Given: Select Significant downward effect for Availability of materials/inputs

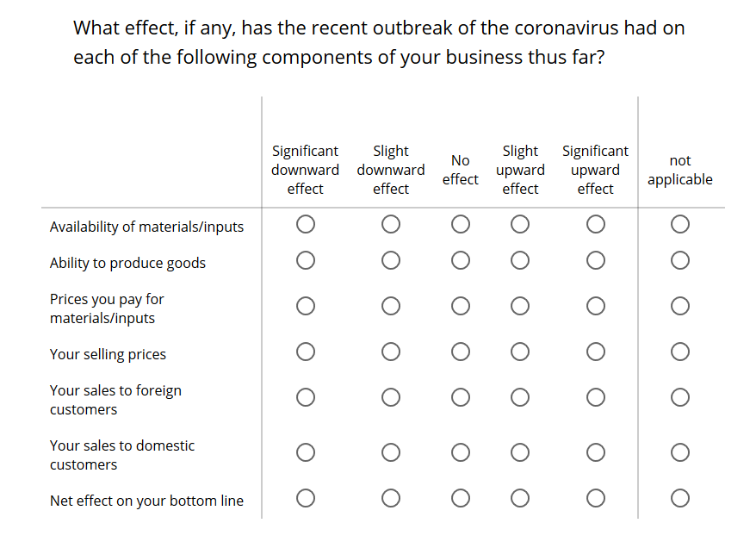Looking at the screenshot, I should pyautogui.click(x=306, y=224).
